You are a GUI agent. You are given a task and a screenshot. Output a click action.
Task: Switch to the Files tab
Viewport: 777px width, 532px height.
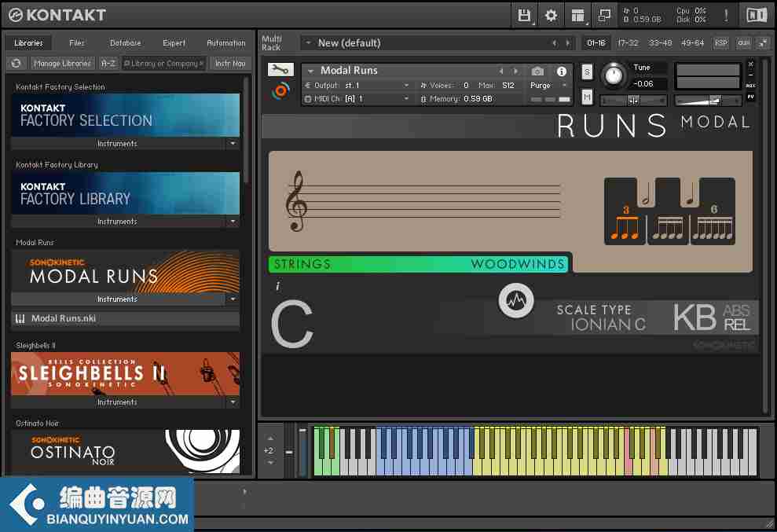point(77,43)
